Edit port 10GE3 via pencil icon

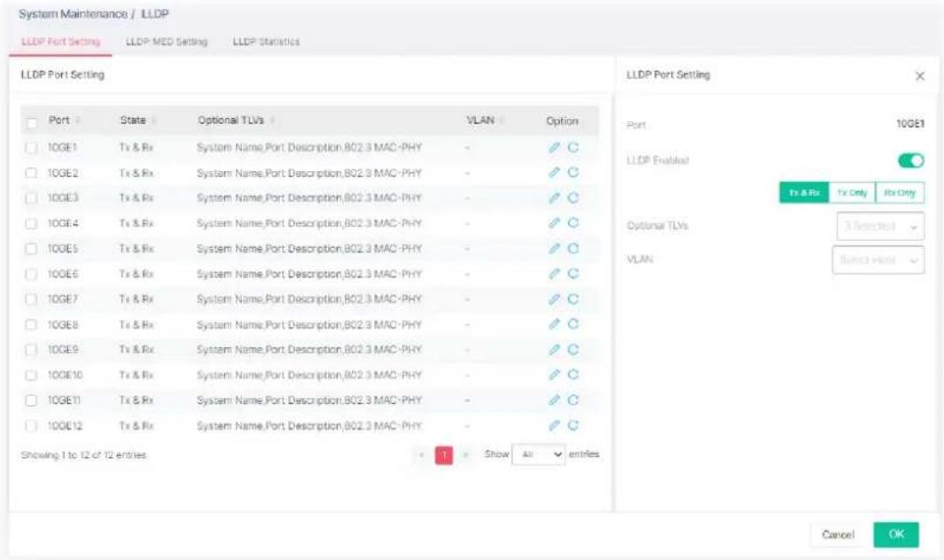[x=555, y=198]
